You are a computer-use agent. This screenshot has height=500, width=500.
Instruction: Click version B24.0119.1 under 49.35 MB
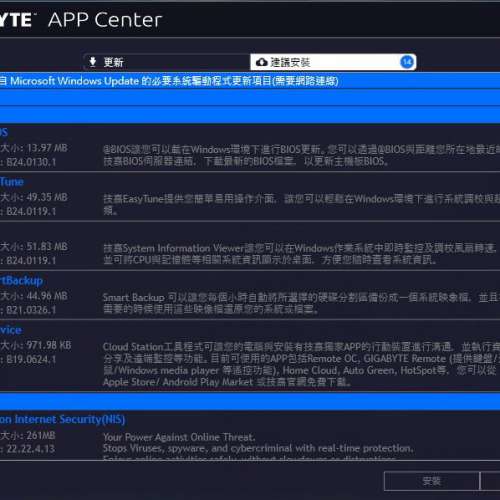[x=31, y=212]
